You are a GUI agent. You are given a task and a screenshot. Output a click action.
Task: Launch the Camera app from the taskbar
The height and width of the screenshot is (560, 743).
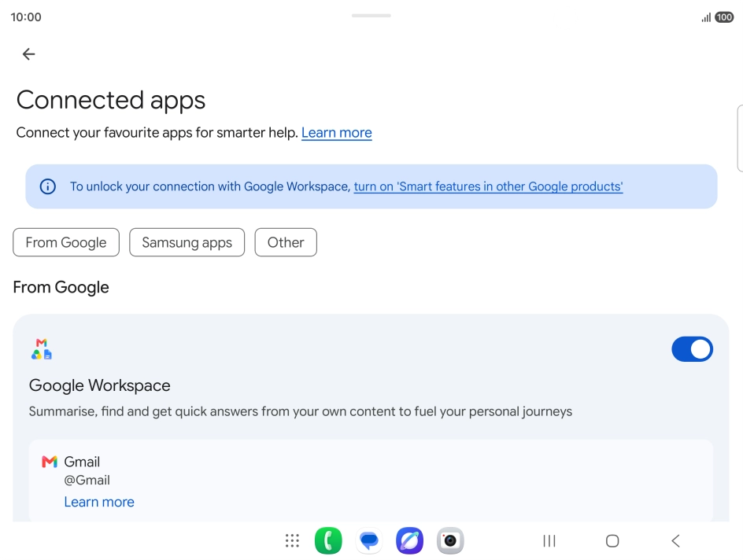pyautogui.click(x=450, y=540)
